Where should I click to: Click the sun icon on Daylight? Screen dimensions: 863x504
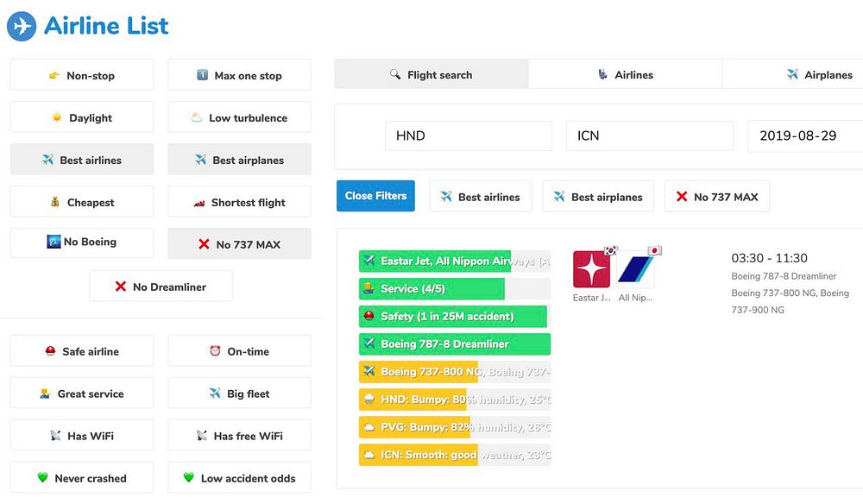coord(57,117)
